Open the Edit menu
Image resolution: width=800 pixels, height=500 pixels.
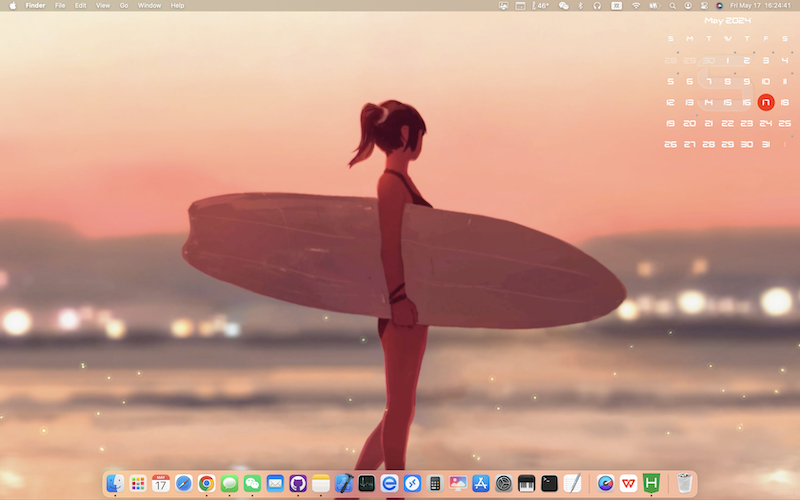(x=81, y=6)
